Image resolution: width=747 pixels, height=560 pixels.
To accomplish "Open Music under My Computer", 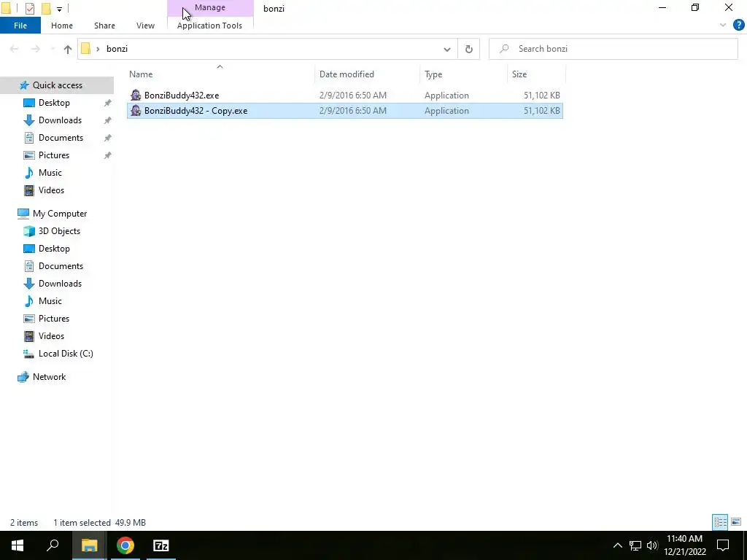I will click(x=50, y=301).
